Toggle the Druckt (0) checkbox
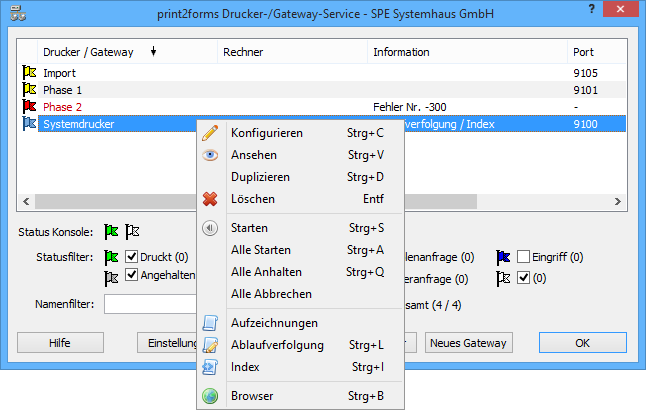The image size is (646, 410). pos(131,257)
